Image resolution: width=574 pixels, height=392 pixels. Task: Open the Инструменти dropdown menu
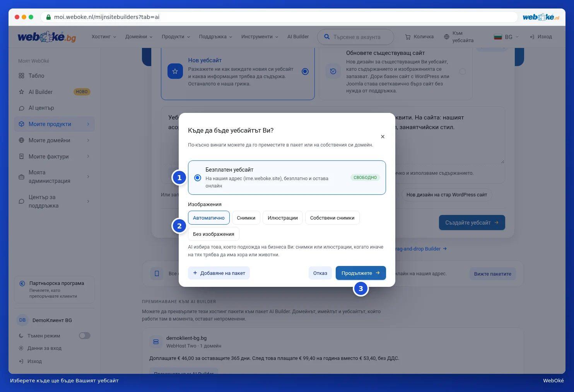[x=260, y=37]
